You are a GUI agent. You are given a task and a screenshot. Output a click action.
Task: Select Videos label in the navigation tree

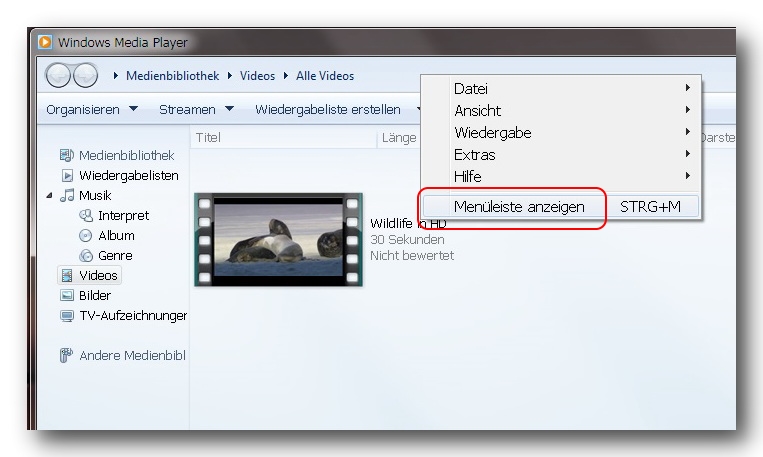(98, 275)
